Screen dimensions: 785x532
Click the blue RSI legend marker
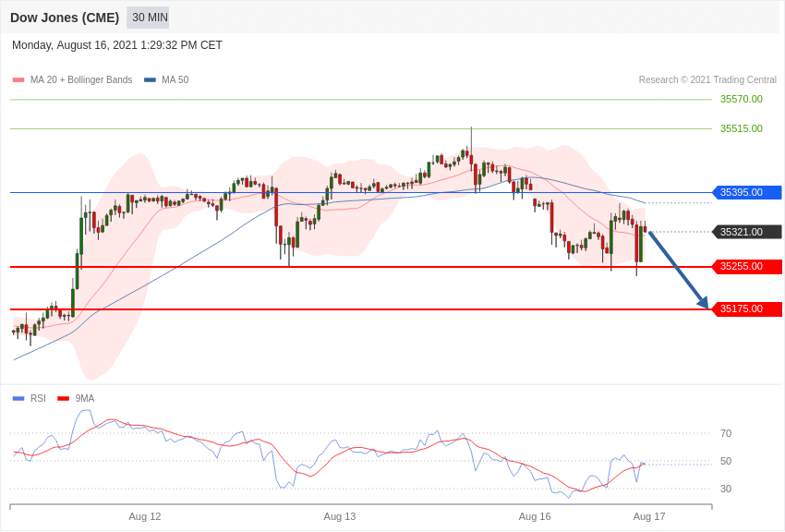pyautogui.click(x=18, y=398)
